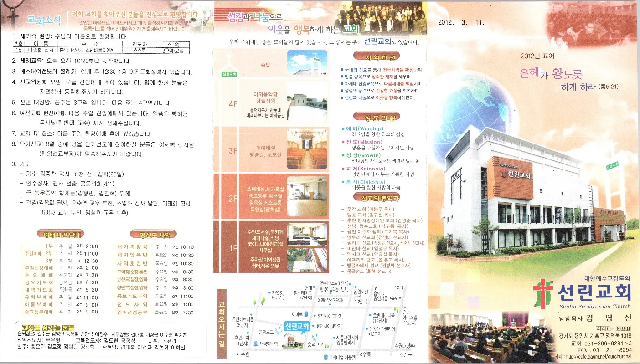Screen dimensions: 640x364
Task: Click the 영어성경공부 row in 평신도 사역
Action: pyautogui.click(x=155, y=313)
